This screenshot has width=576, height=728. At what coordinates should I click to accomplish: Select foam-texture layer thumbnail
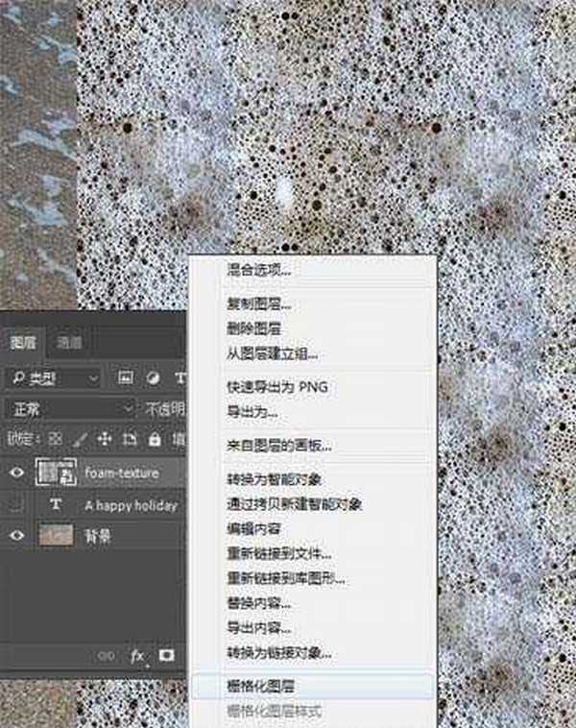click(x=57, y=473)
